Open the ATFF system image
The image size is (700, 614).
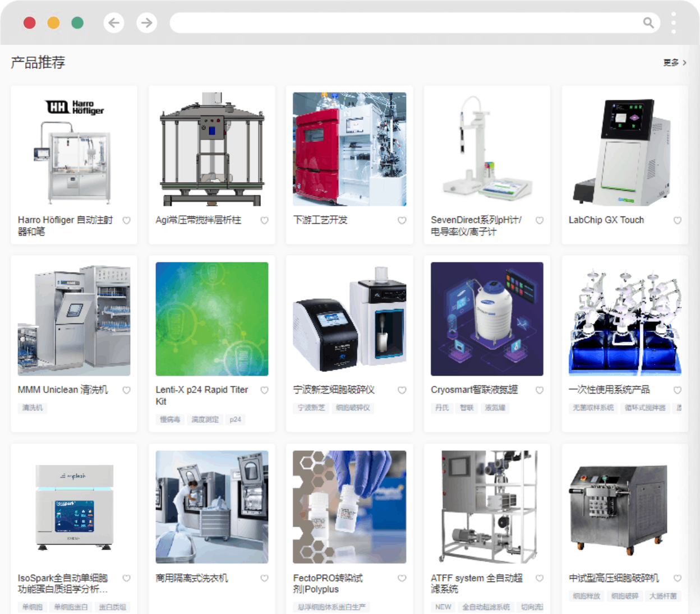coord(487,507)
